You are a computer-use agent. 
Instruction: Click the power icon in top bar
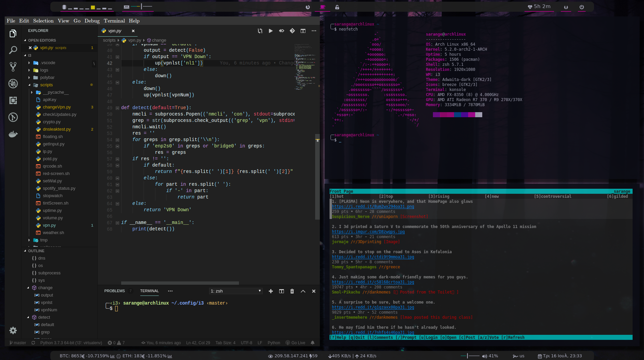pos(582,7)
